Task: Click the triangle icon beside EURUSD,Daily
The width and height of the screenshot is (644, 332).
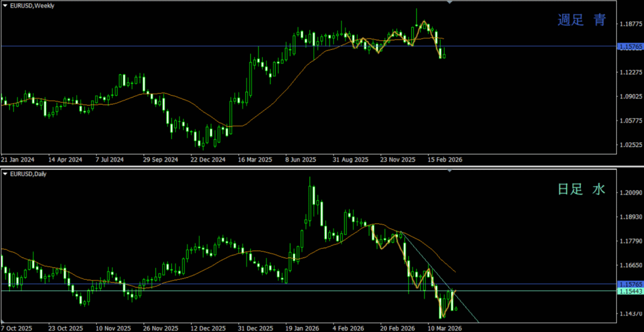Action: click(x=5, y=174)
